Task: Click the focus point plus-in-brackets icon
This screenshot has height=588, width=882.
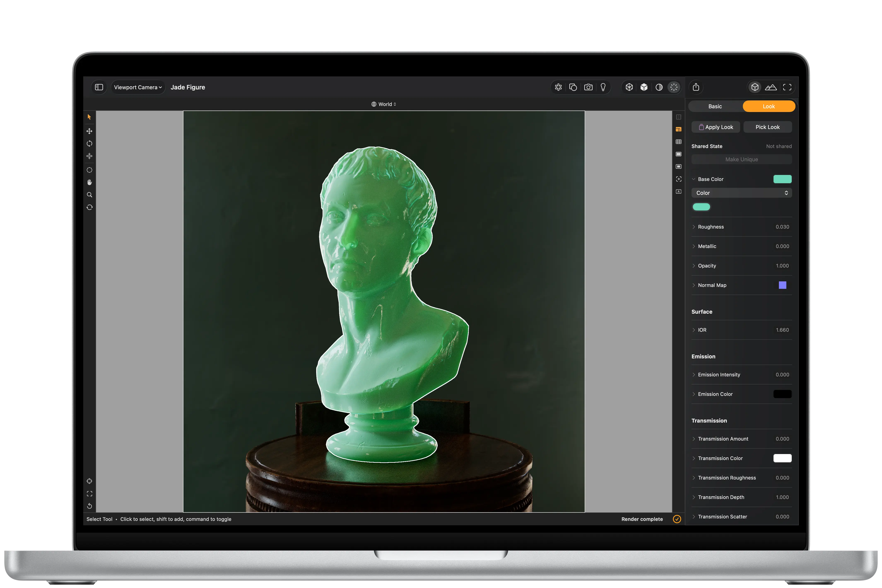Action: tap(678, 179)
